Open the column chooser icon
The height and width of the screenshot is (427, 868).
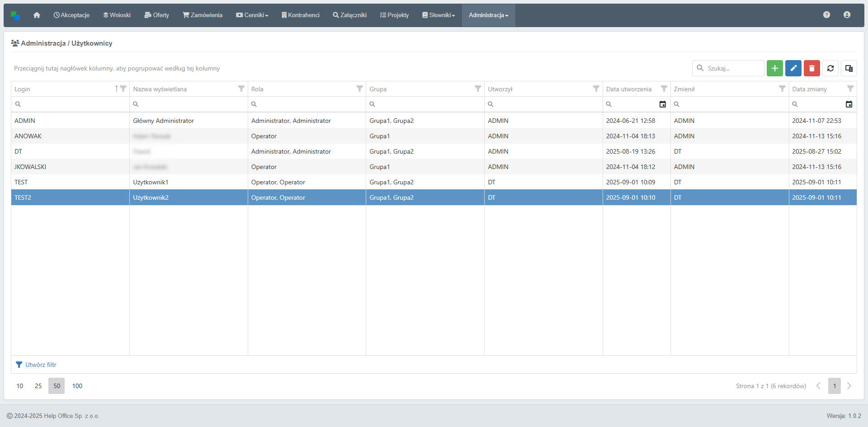(x=849, y=68)
